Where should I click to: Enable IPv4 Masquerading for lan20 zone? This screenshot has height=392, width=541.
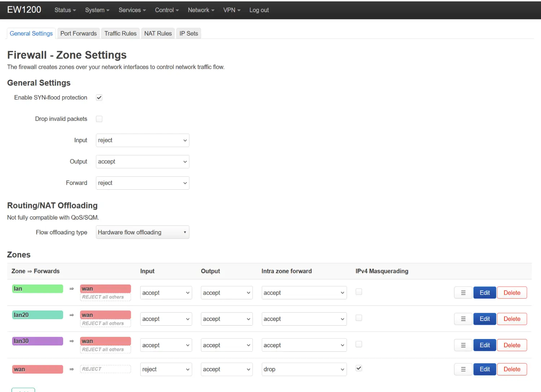[359, 318]
